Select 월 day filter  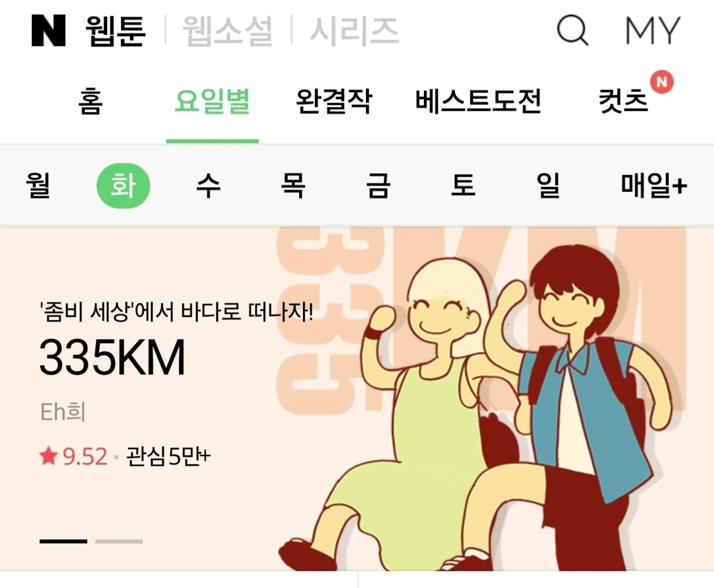pos(38,186)
